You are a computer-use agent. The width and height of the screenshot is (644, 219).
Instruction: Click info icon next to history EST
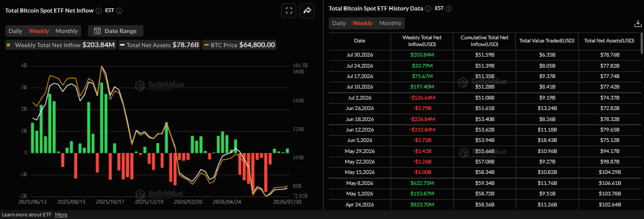click(x=449, y=9)
